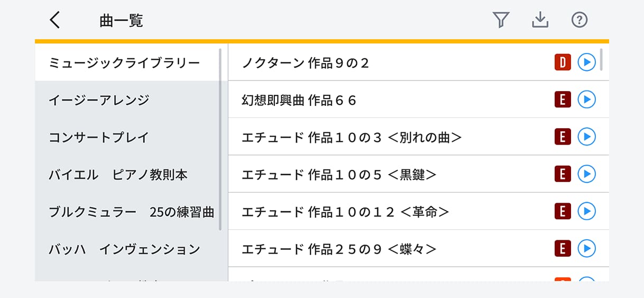
Task: Switch to イージーアレンジ category
Action: tap(99, 100)
